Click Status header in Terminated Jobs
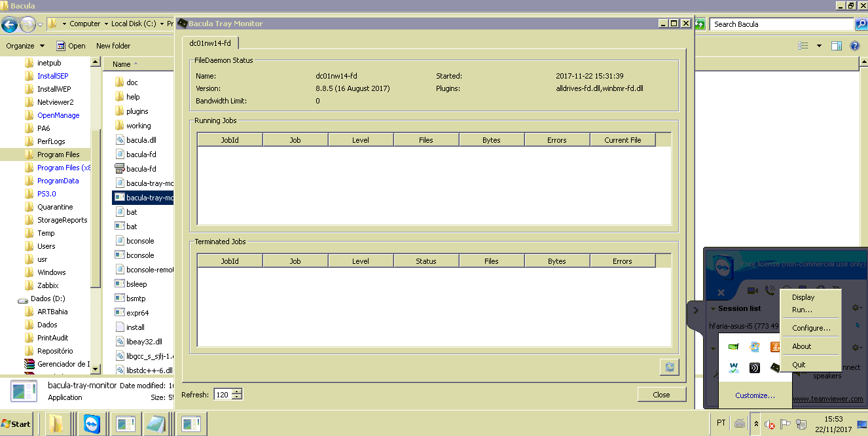The image size is (868, 436). pyautogui.click(x=426, y=261)
